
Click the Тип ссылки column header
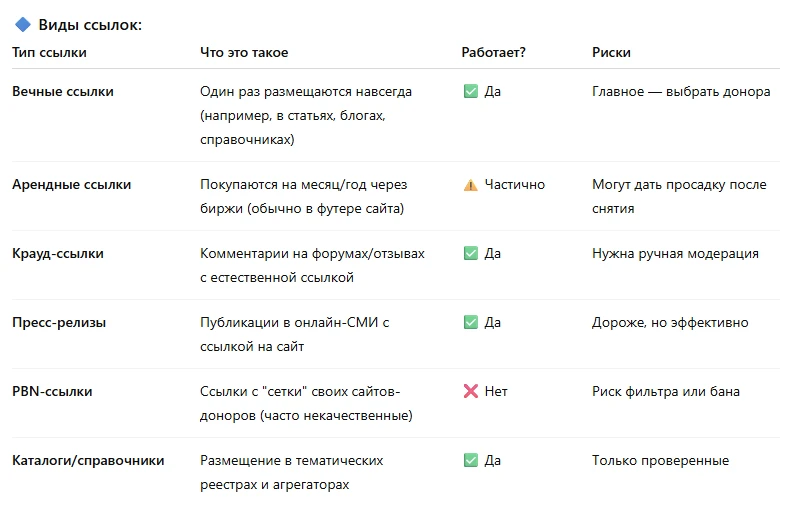tap(49, 52)
